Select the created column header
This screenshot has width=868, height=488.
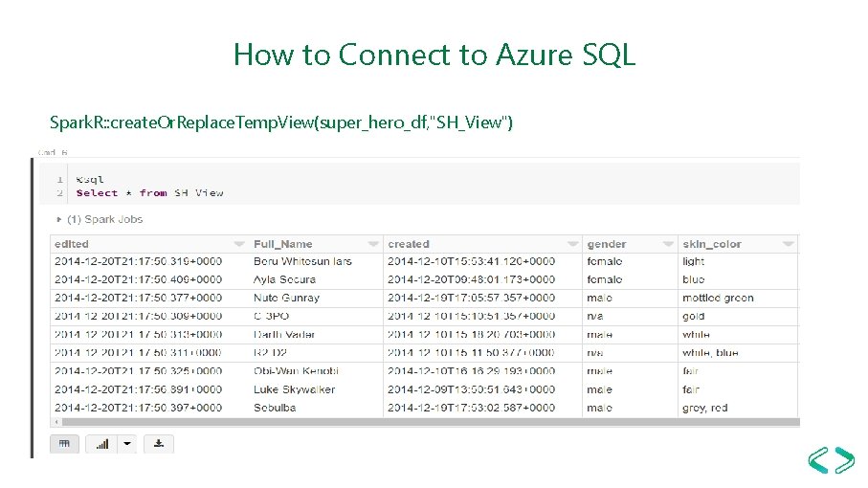(409, 244)
